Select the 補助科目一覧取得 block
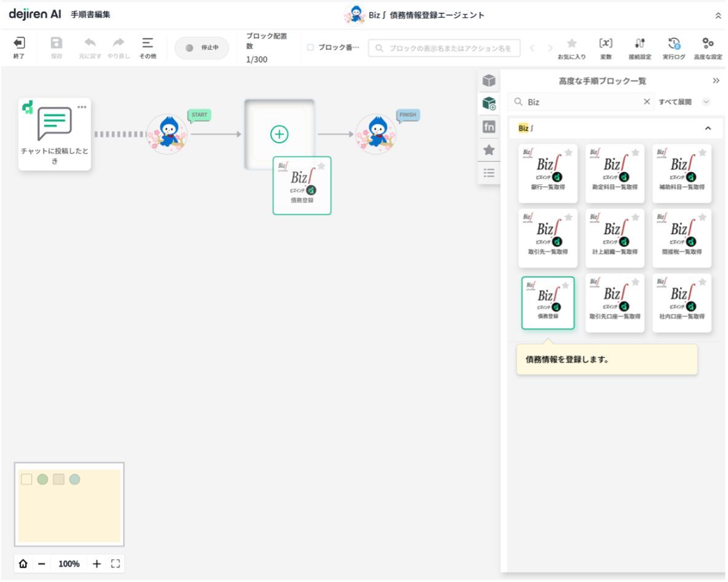The height and width of the screenshot is (582, 728). [681, 173]
